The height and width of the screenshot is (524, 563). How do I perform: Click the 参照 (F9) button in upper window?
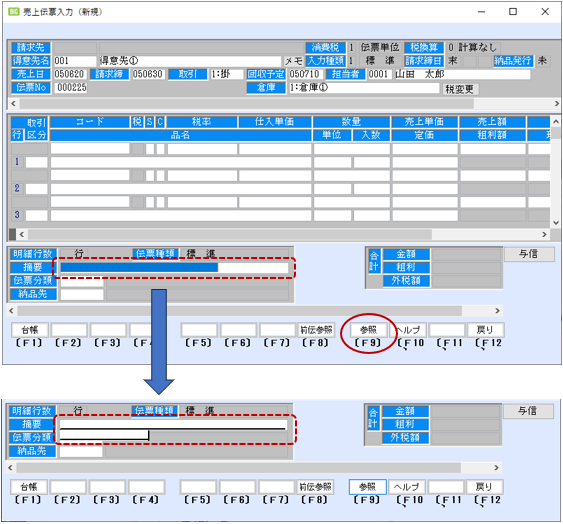368,330
